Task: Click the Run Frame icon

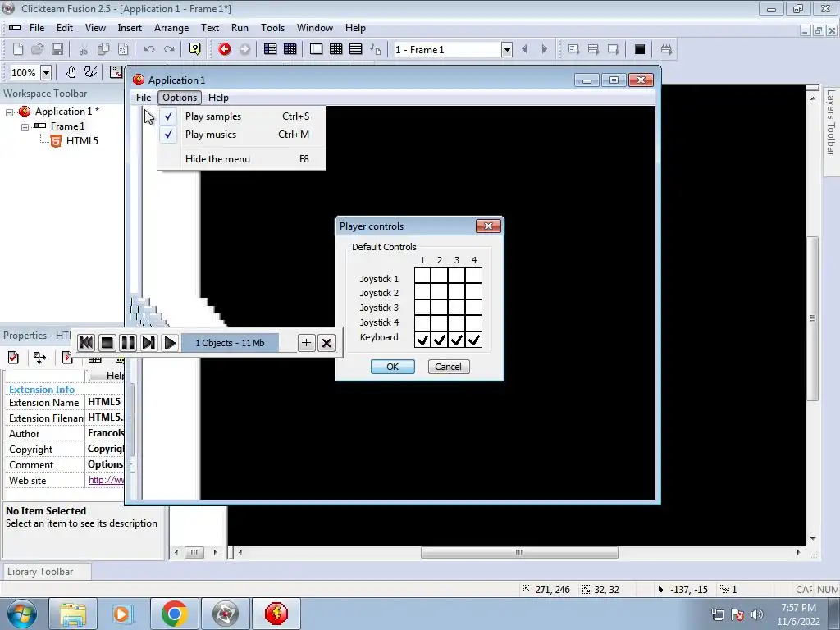Action: pos(613,49)
